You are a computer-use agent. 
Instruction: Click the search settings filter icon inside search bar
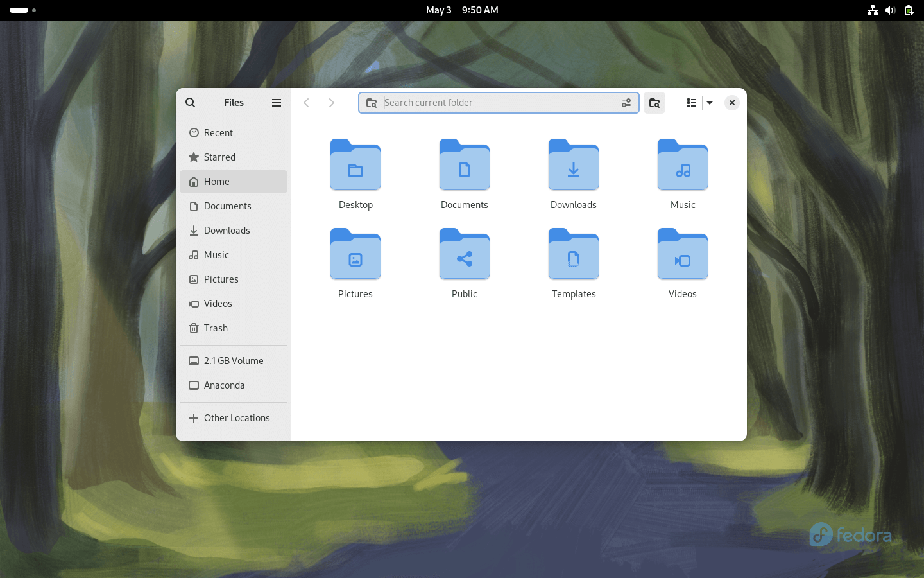click(626, 103)
